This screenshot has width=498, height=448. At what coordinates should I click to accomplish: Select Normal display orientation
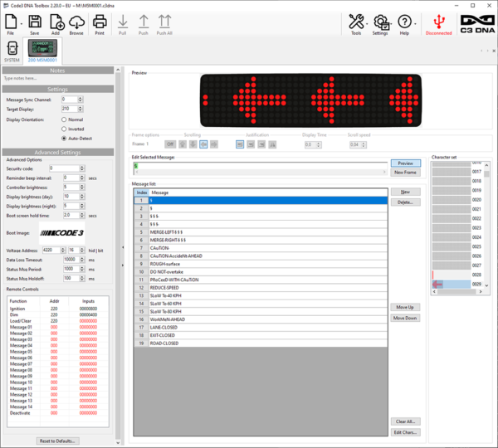(64, 119)
